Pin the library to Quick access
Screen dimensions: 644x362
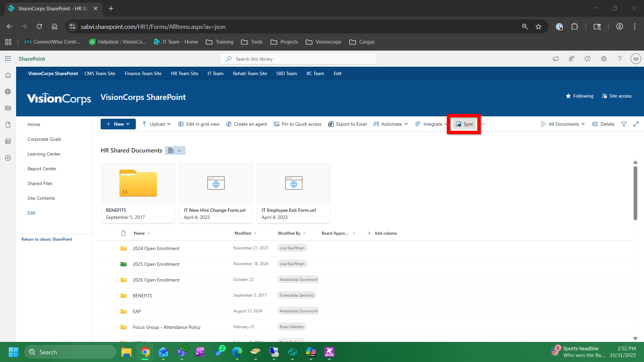298,124
